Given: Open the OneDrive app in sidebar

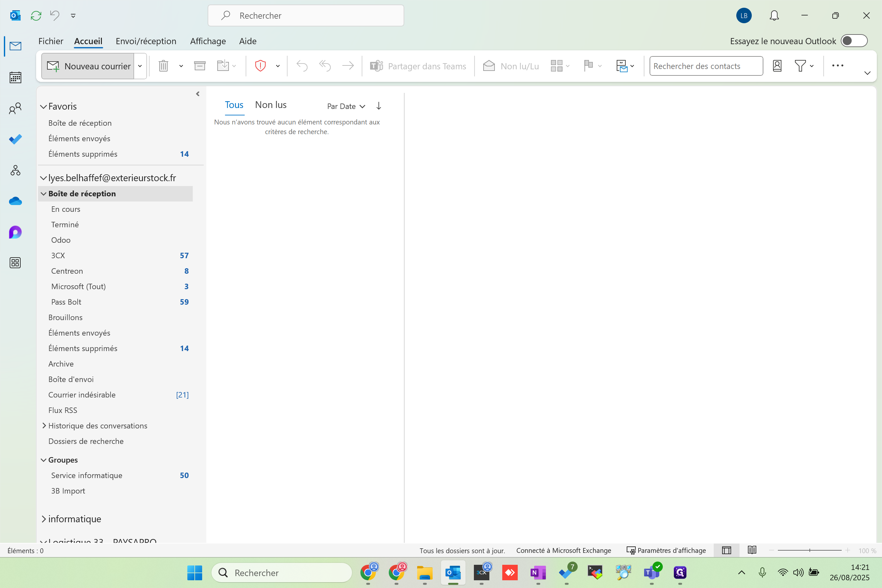Looking at the screenshot, I should 15,201.
